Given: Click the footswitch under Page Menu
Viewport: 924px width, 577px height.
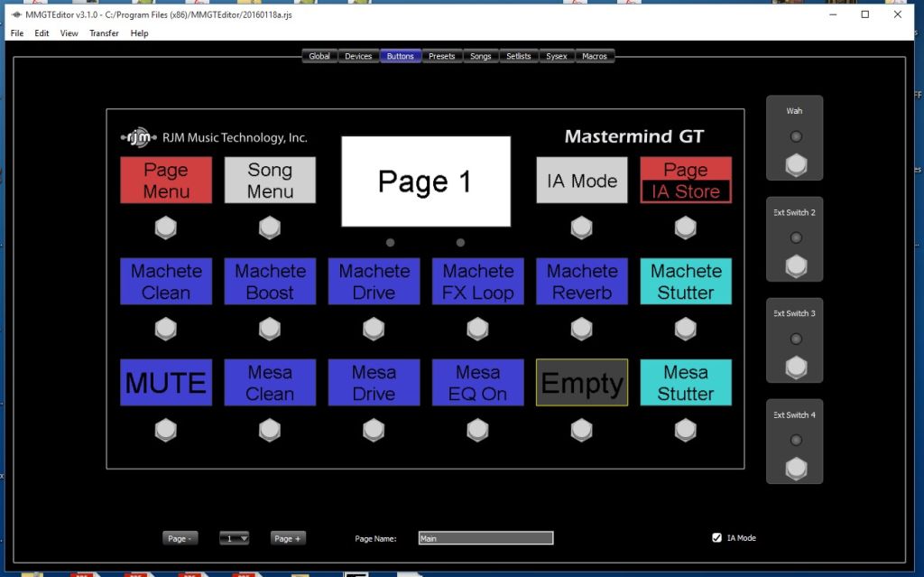Looking at the screenshot, I should pos(166,228).
